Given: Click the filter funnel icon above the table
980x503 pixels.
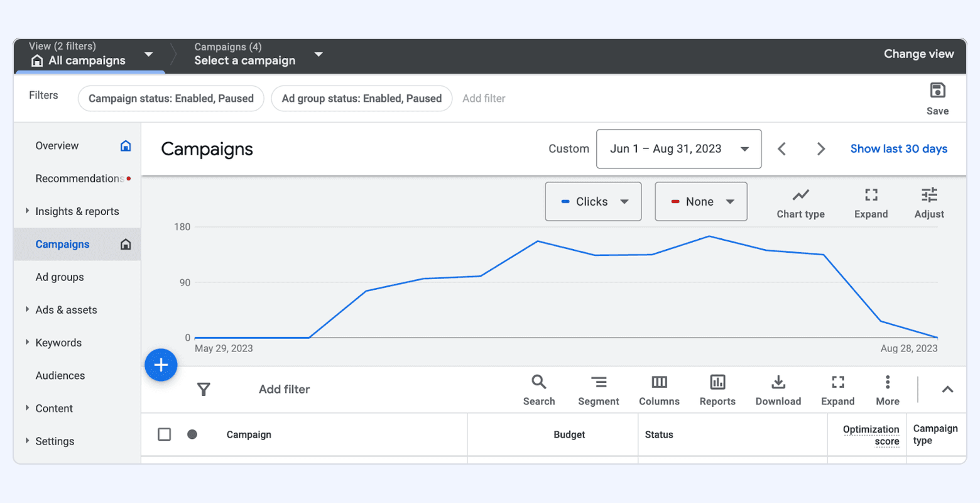Looking at the screenshot, I should (204, 389).
